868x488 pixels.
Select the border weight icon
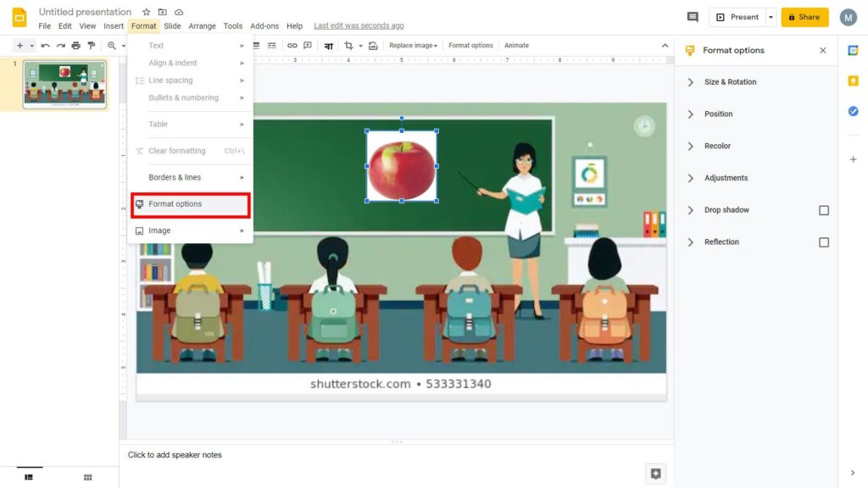[x=256, y=46]
